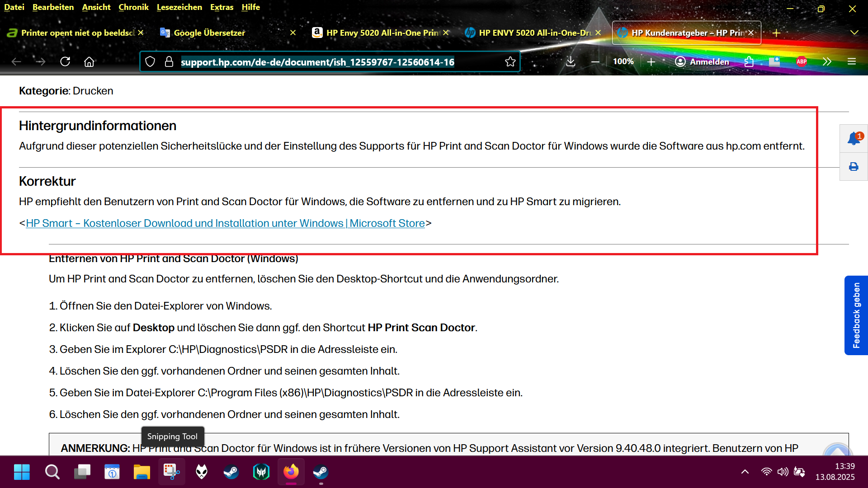The height and width of the screenshot is (488, 868).
Task: List all tabs dropdown arrow
Action: click(854, 33)
